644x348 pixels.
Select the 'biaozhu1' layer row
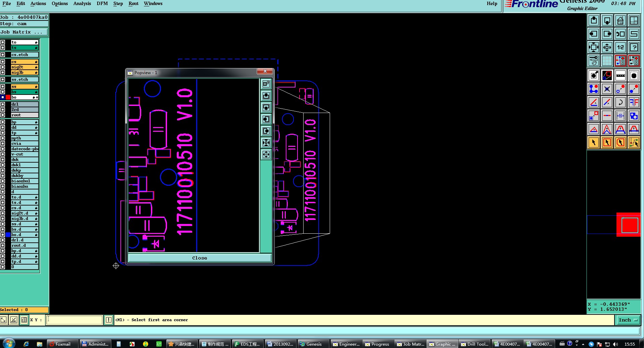[25, 181]
